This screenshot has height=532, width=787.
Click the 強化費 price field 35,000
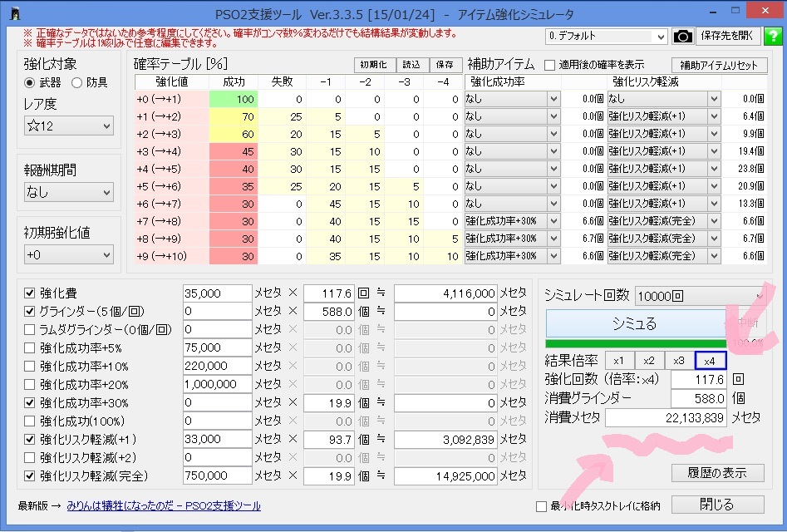(x=218, y=293)
